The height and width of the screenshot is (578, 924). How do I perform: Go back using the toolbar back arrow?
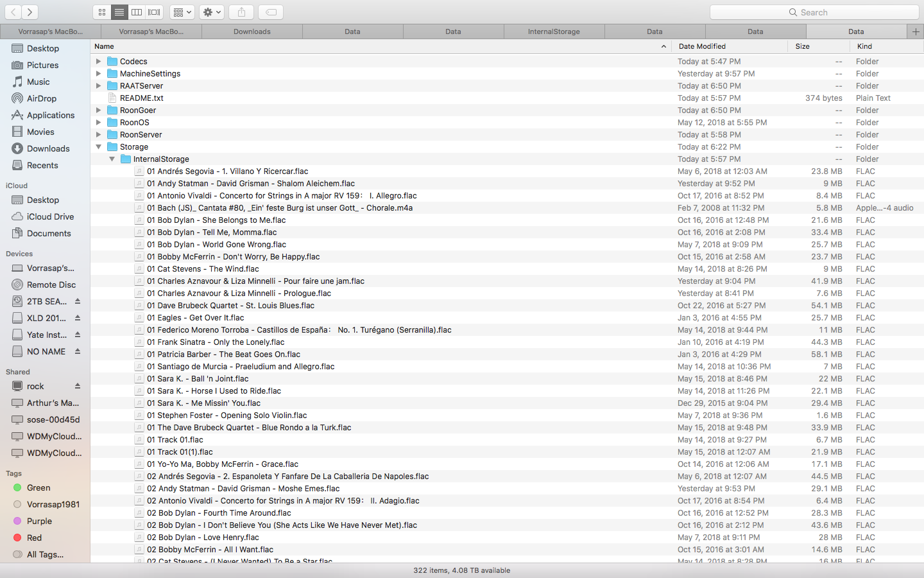click(13, 12)
